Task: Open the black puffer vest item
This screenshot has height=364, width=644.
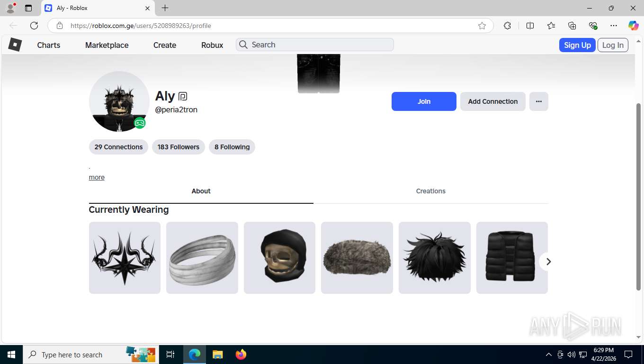Action: (512, 258)
